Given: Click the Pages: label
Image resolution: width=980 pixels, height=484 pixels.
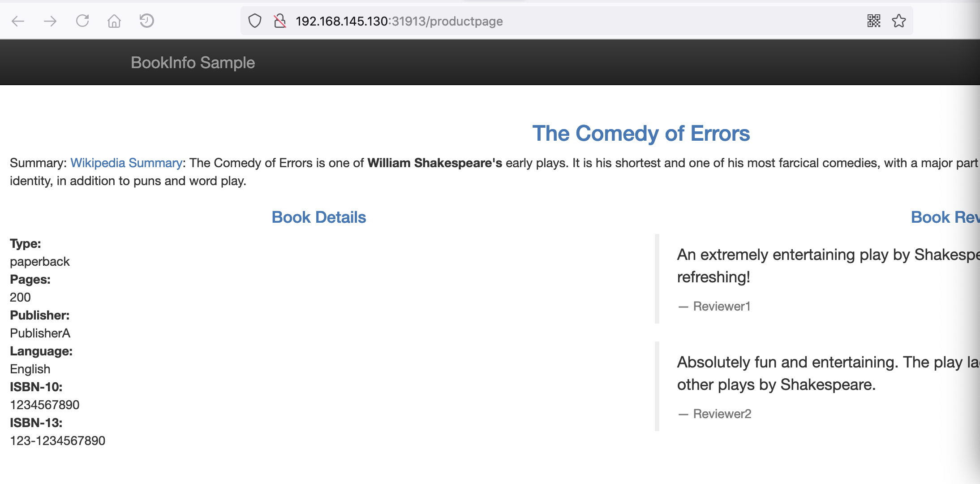Looking at the screenshot, I should [x=30, y=280].
